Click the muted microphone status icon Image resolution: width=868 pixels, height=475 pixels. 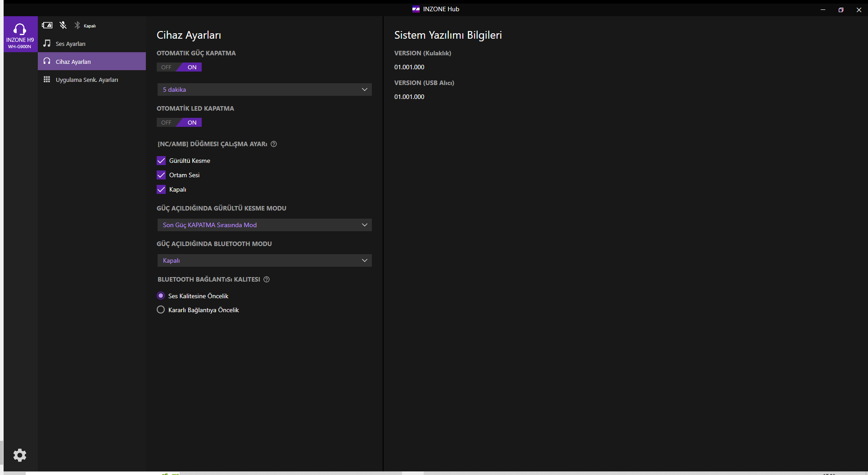click(63, 25)
